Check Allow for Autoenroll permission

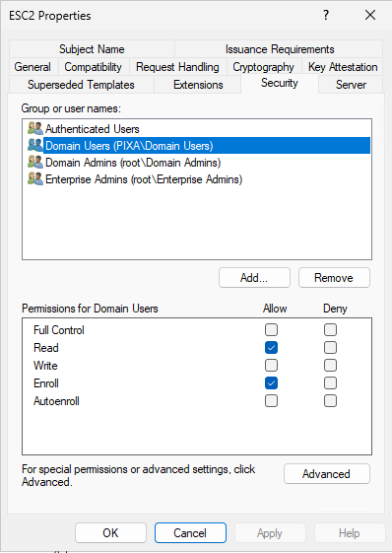coord(271,400)
